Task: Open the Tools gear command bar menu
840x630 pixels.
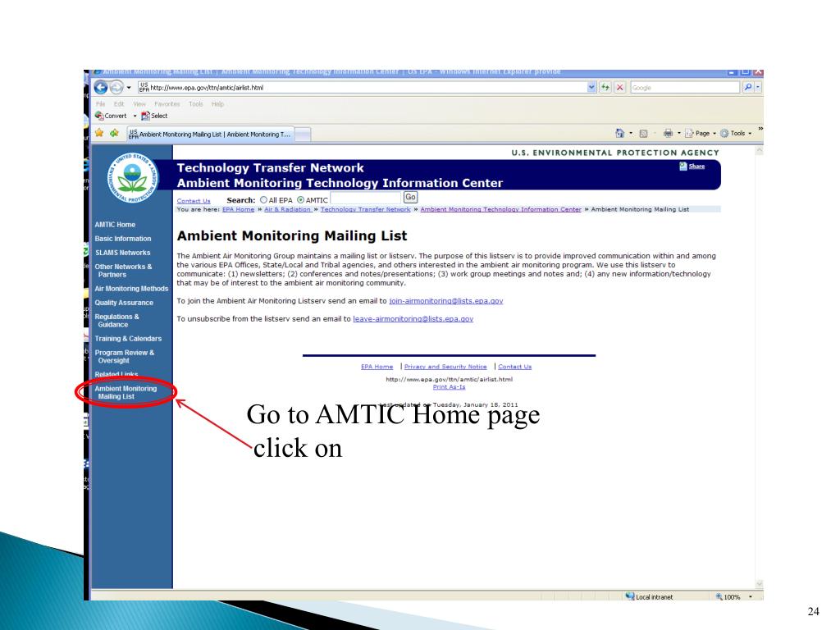Action: point(736,133)
